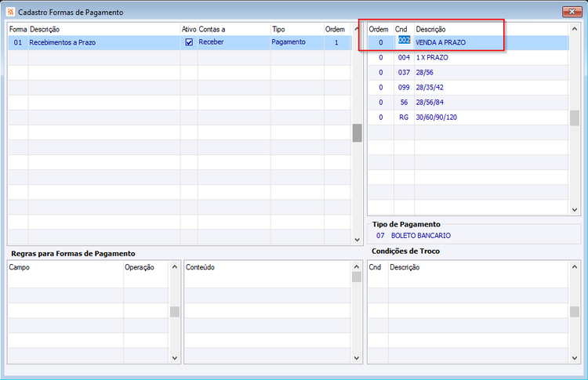Click the Descrição column header in payment forms
Viewport: 588px width, 380px height.
tap(44, 29)
